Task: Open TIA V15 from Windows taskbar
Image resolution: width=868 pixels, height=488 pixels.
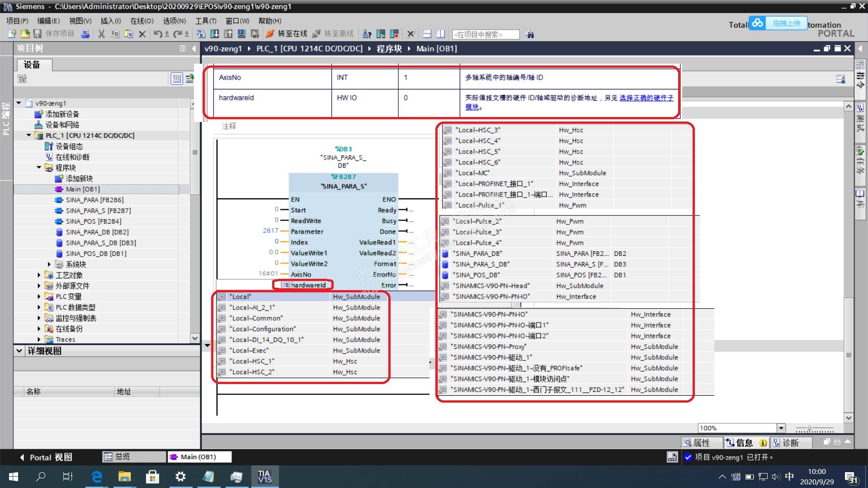Action: (x=264, y=477)
